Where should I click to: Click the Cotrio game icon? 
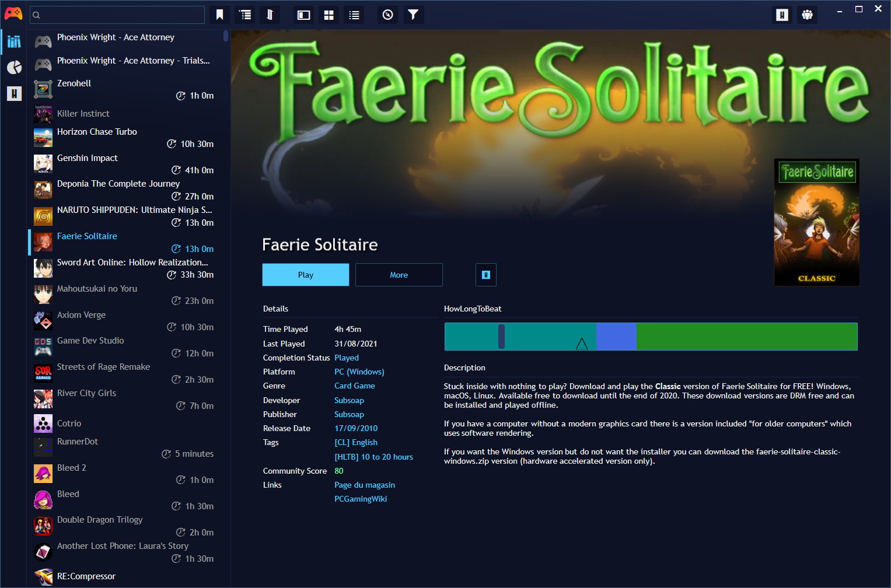pyautogui.click(x=43, y=423)
